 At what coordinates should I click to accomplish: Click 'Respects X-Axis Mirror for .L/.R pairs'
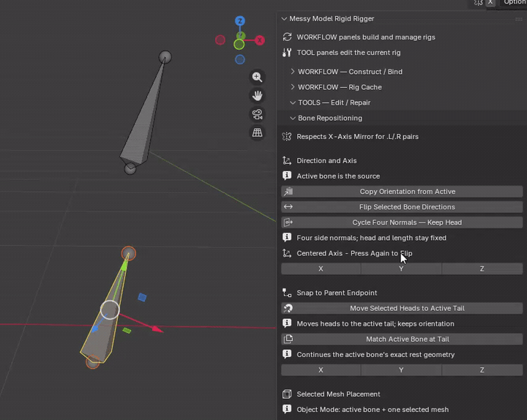point(357,137)
